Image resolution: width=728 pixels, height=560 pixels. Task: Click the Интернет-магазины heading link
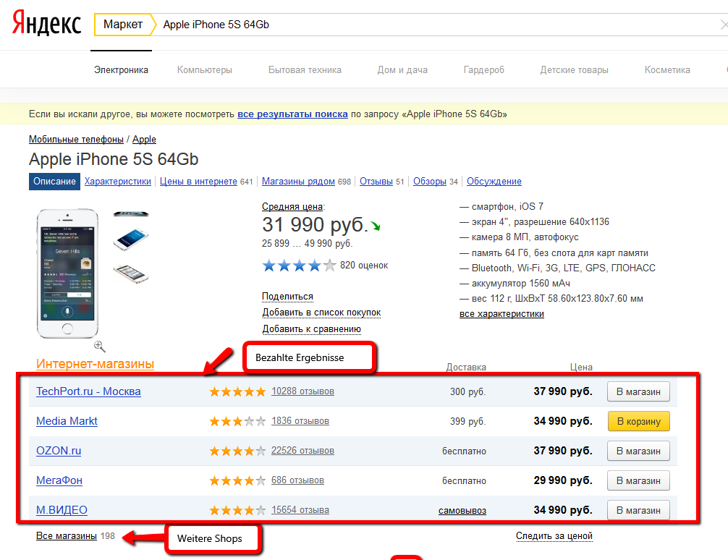pyautogui.click(x=96, y=364)
